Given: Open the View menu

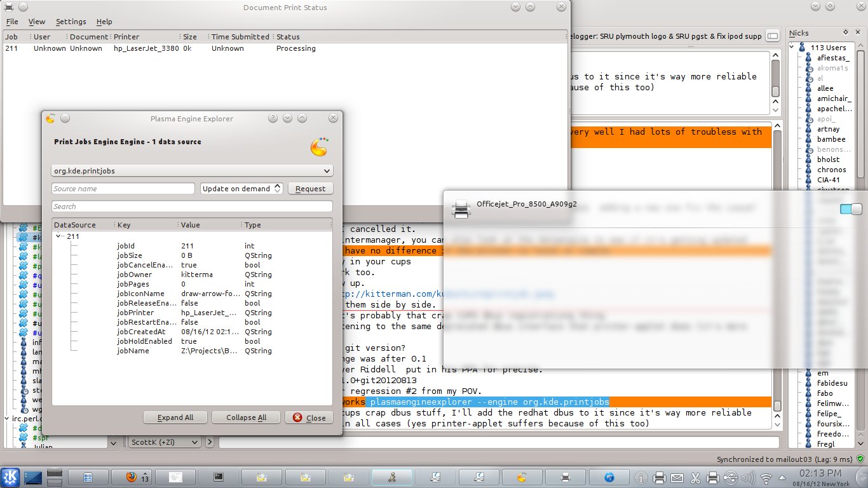Looking at the screenshot, I should pyautogui.click(x=37, y=22).
